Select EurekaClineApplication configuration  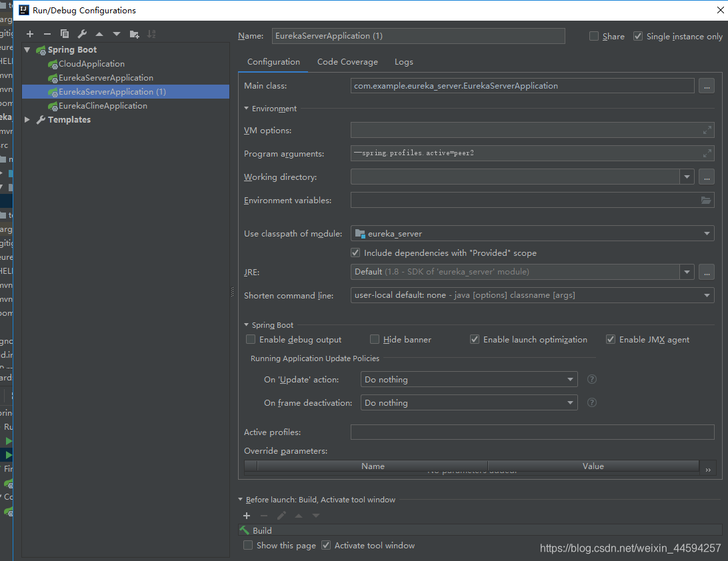point(103,106)
